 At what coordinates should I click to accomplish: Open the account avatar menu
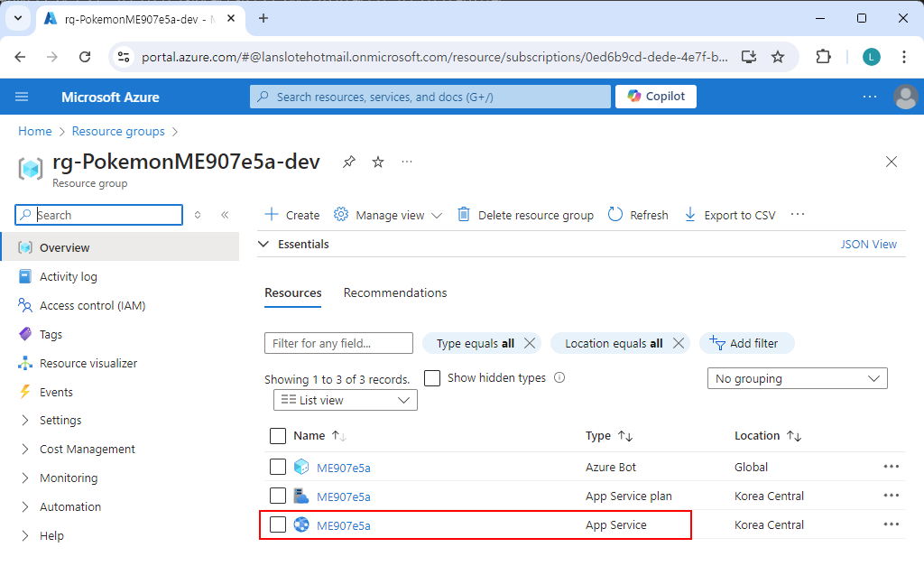tap(905, 97)
